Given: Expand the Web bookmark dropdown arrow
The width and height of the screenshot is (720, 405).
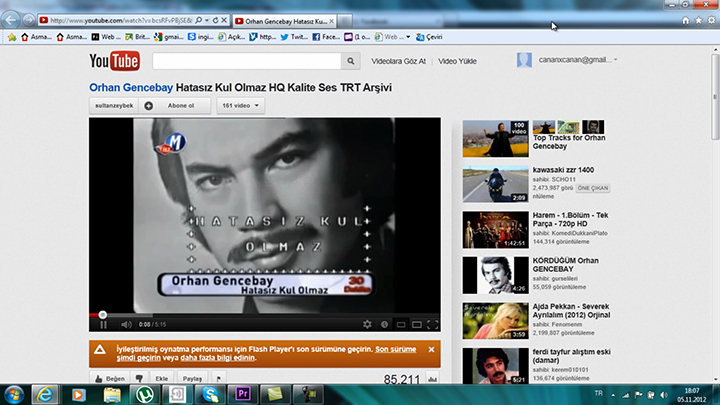Looking at the screenshot, I should tap(408, 37).
